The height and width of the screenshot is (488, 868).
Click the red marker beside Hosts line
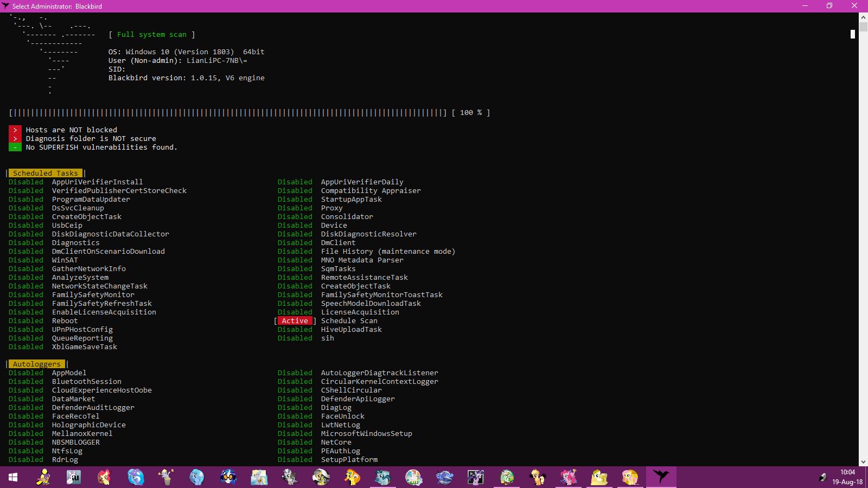[15, 130]
